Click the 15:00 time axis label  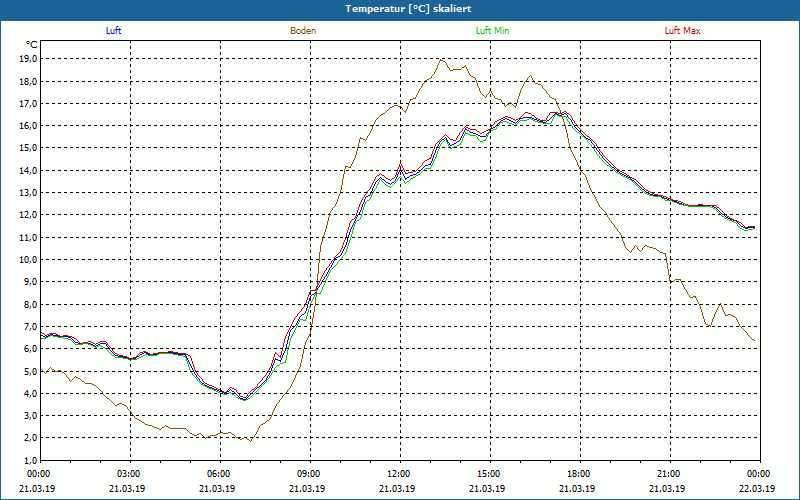point(490,474)
